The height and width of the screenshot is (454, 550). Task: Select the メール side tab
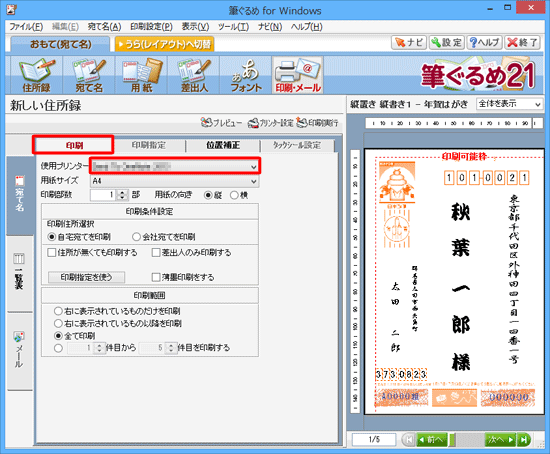pos(20,350)
